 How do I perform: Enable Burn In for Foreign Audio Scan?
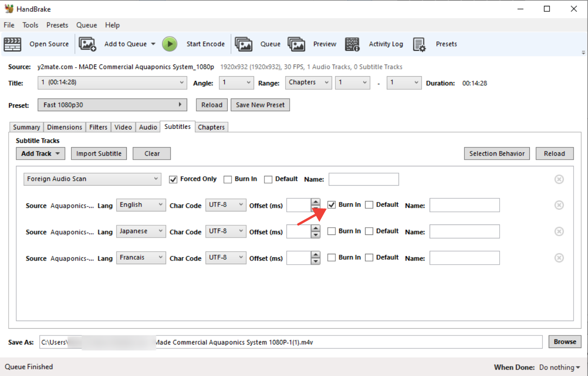pos(227,179)
